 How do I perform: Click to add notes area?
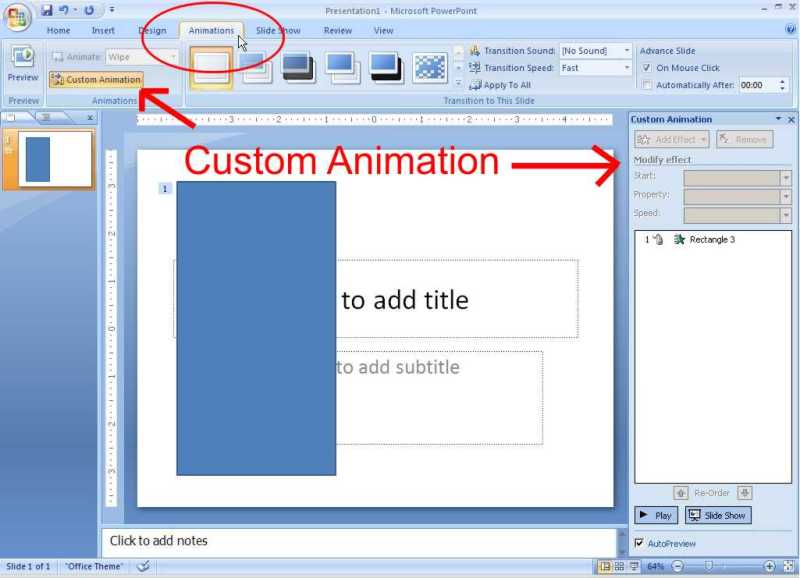[359, 541]
